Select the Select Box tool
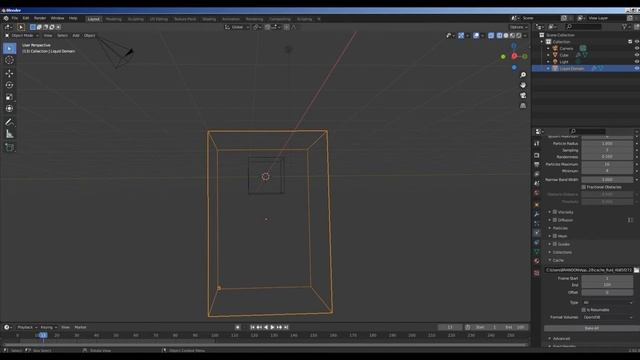The height and width of the screenshot is (360, 640). (9, 49)
